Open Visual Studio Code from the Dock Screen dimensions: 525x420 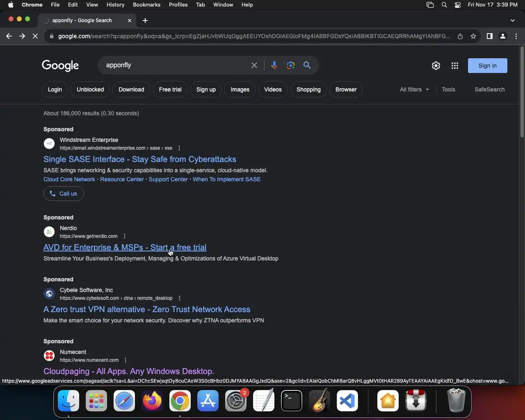click(x=347, y=401)
